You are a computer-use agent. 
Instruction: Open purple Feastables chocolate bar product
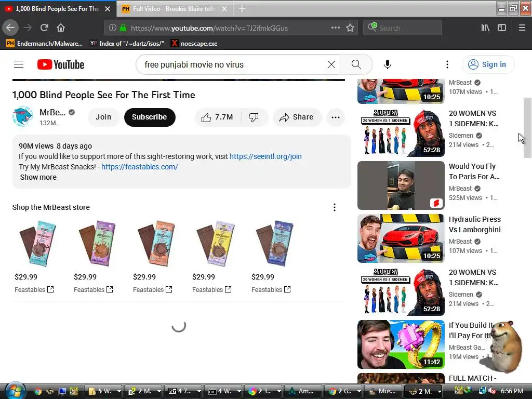click(x=97, y=244)
